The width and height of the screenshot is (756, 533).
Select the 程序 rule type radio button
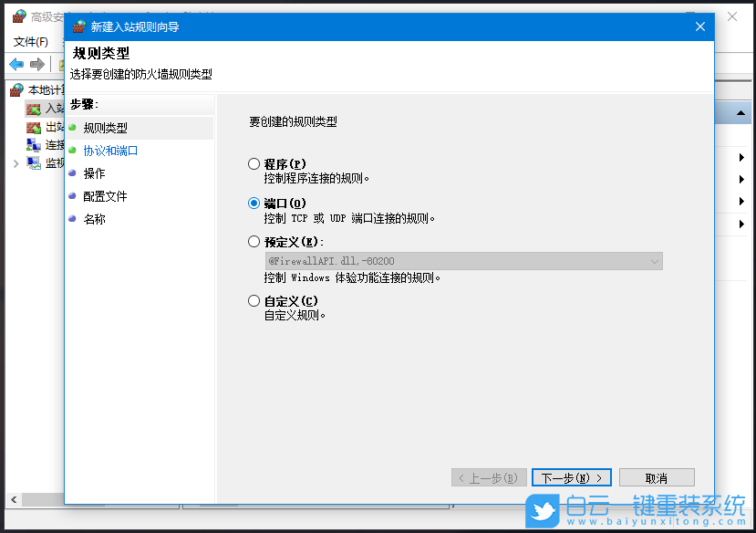click(253, 163)
